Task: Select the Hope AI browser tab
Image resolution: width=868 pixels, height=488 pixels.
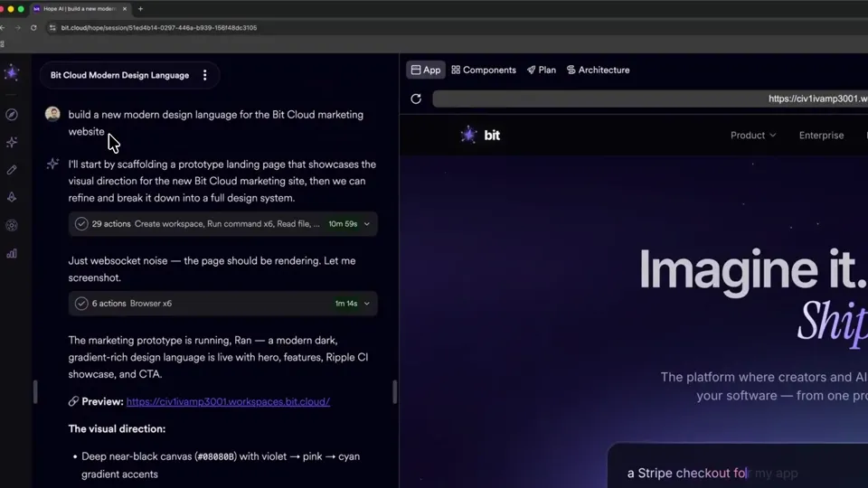Action: 80,9
